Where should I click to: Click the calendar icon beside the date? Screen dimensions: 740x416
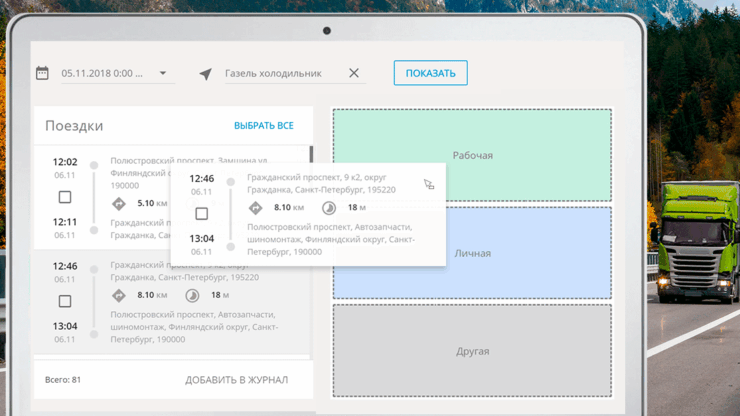(42, 73)
